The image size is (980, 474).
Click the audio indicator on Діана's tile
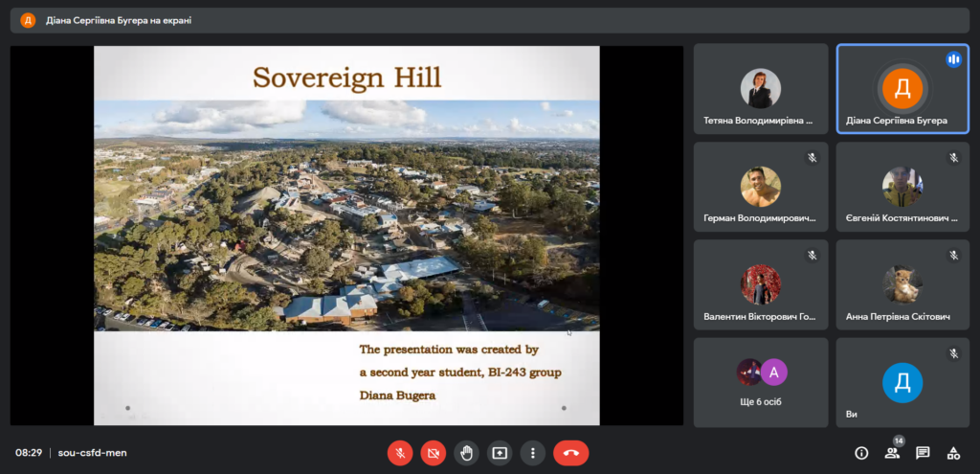tap(952, 59)
